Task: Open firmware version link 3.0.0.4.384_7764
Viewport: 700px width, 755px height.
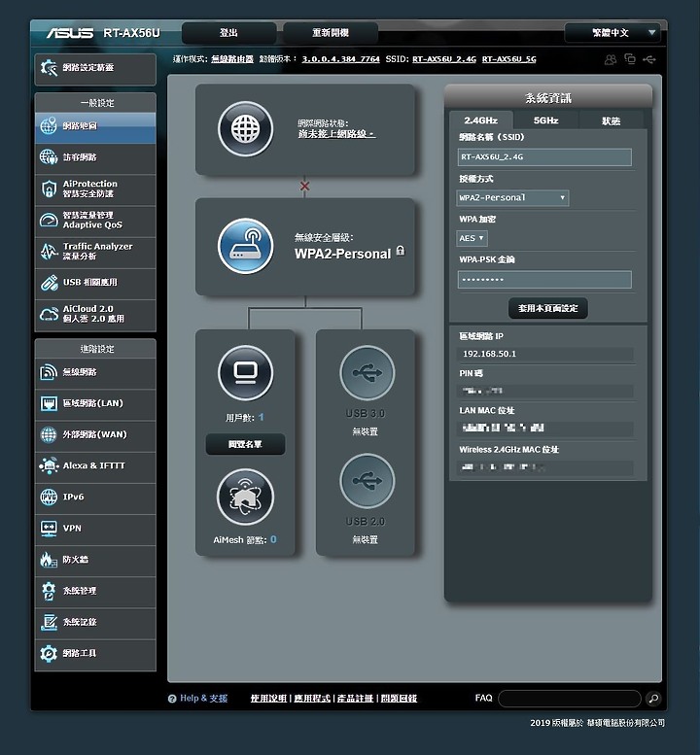Action: [x=340, y=59]
